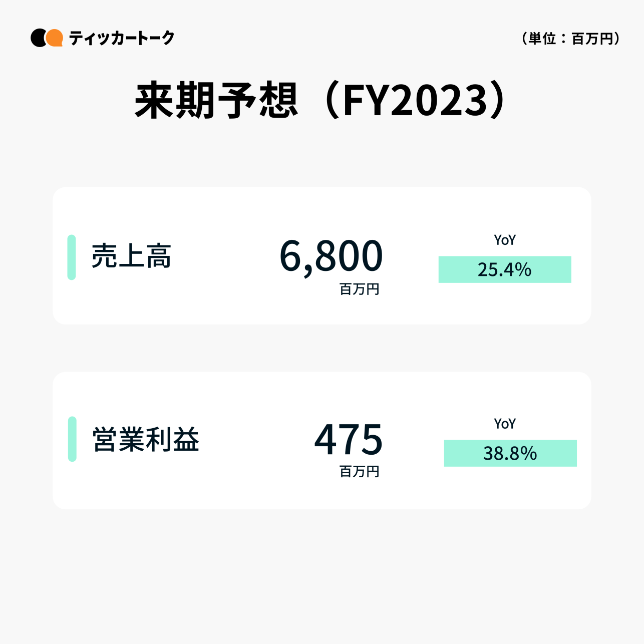This screenshot has height=644, width=644.
Task: Click 百万円 unit under 6,800
Action: coord(359,289)
